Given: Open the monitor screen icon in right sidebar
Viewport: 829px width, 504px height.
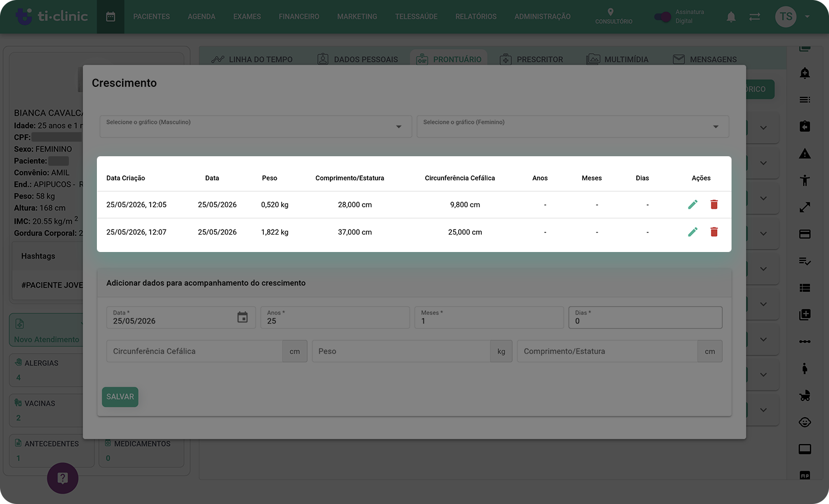Looking at the screenshot, I should 805,449.
